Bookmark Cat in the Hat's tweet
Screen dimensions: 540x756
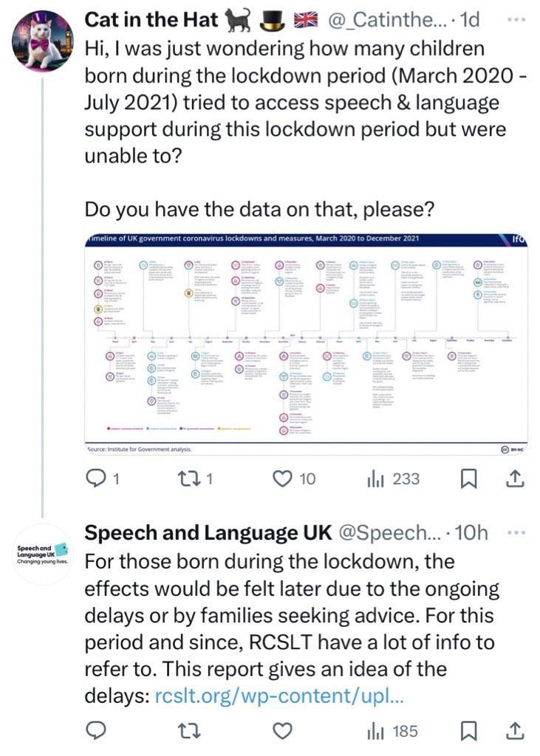pos(468,478)
